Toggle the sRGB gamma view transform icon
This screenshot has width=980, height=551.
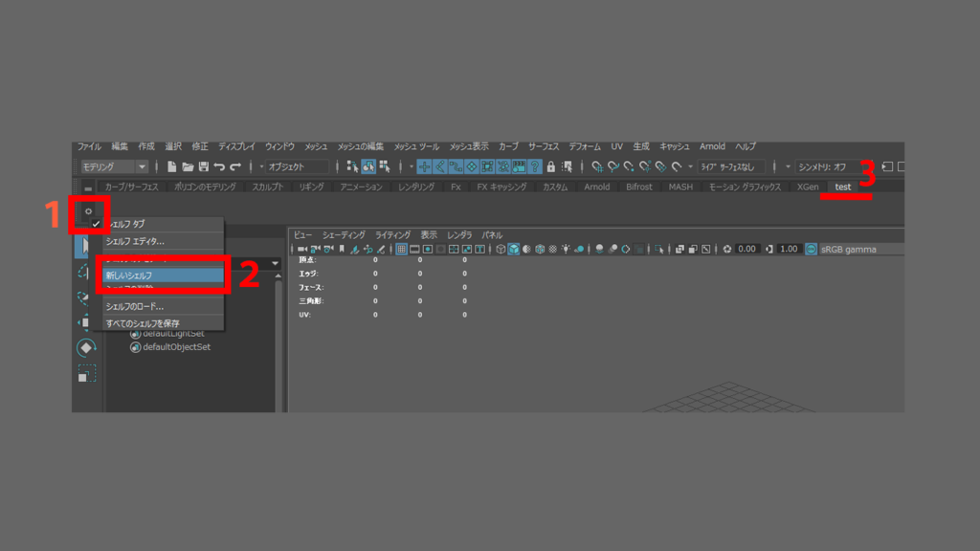811,250
